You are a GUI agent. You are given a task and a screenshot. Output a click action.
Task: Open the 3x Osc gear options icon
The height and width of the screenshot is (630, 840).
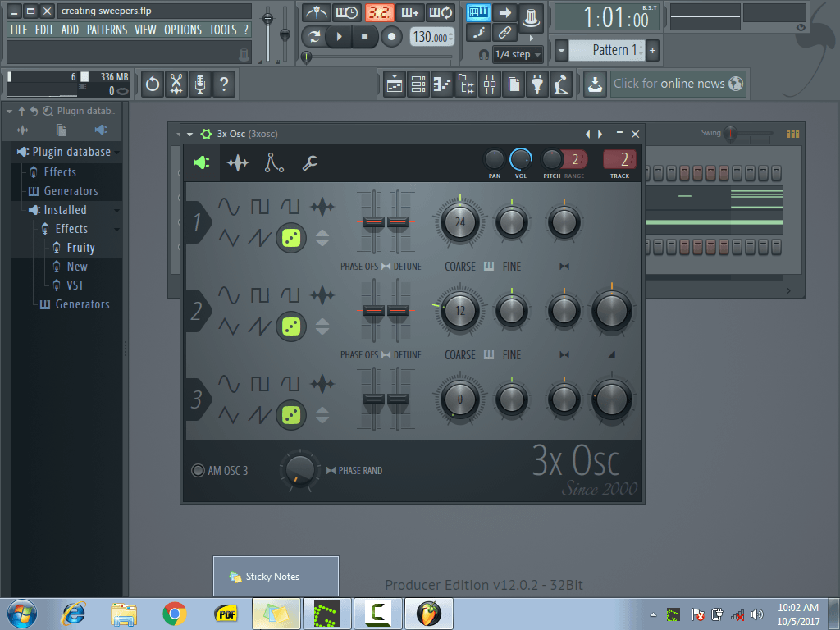(x=206, y=134)
